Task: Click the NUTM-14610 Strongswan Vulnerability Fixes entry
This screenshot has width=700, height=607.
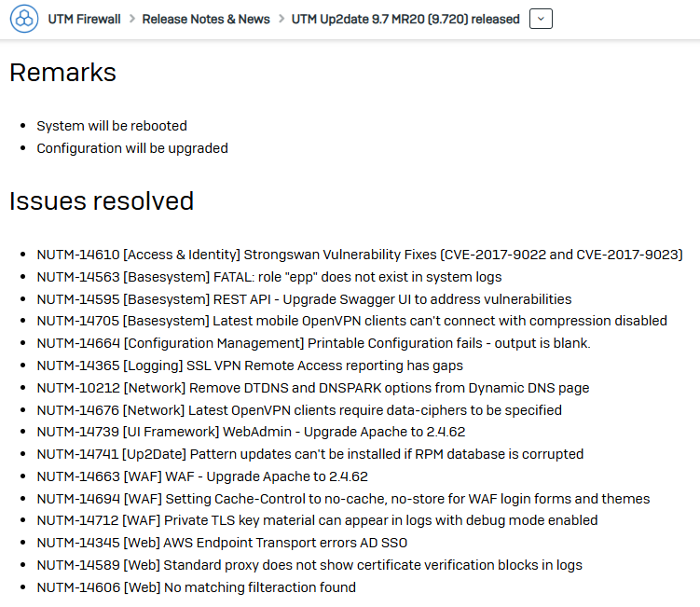Action: pos(360,255)
